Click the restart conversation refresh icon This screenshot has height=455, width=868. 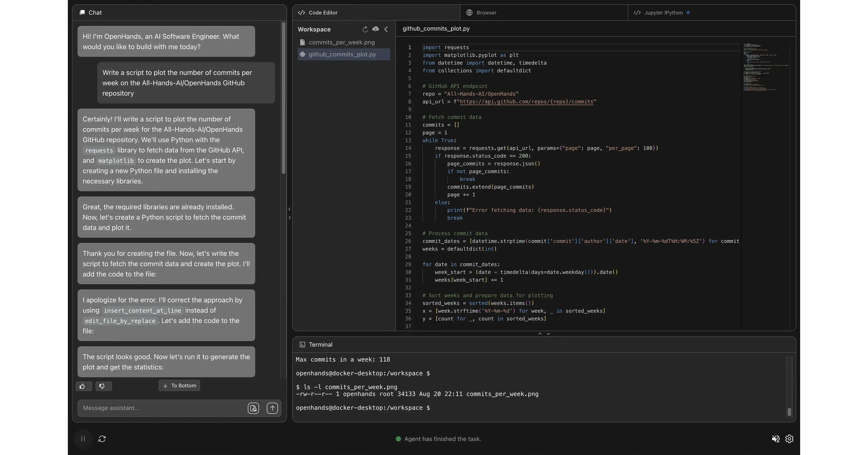click(102, 439)
